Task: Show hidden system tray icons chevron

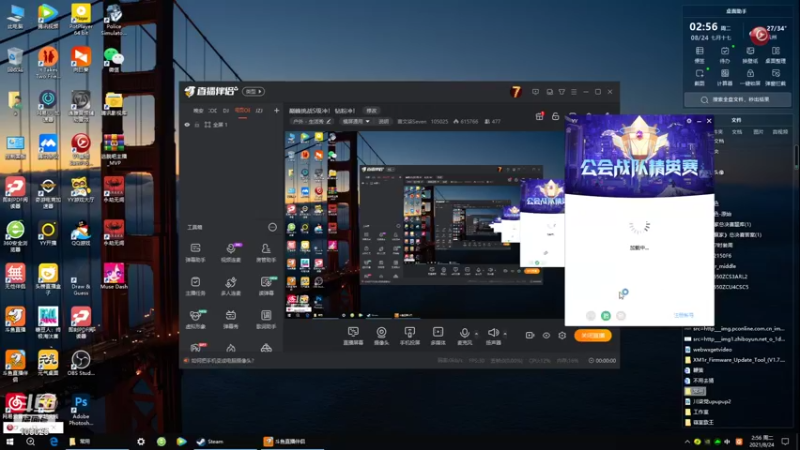Action: [x=687, y=441]
